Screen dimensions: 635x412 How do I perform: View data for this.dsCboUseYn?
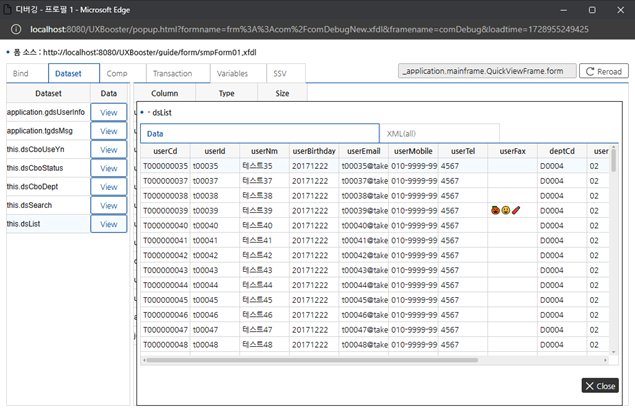point(109,149)
